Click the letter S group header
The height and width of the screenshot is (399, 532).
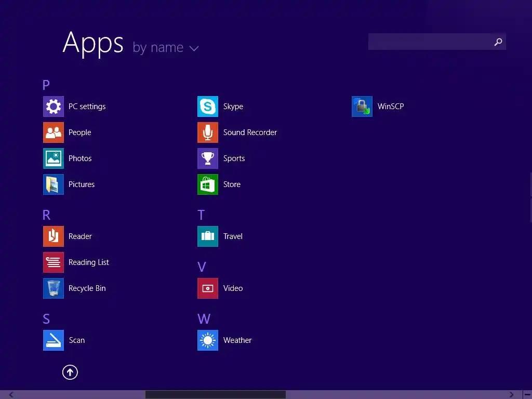(46, 319)
